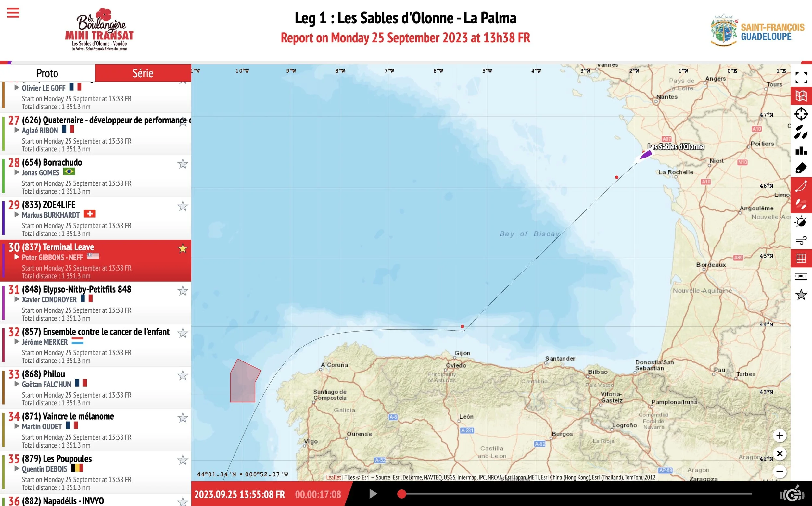Unfavorite Terminal Leave star

coord(183,248)
